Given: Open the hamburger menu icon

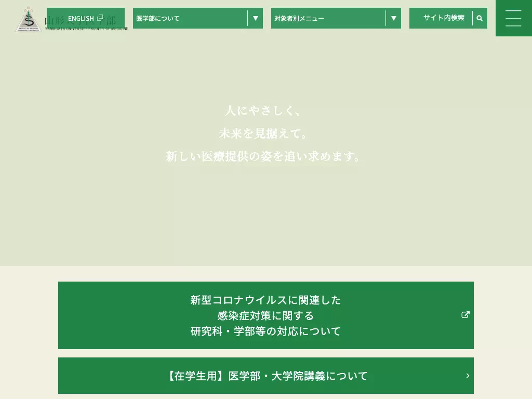Looking at the screenshot, I should coord(513,18).
